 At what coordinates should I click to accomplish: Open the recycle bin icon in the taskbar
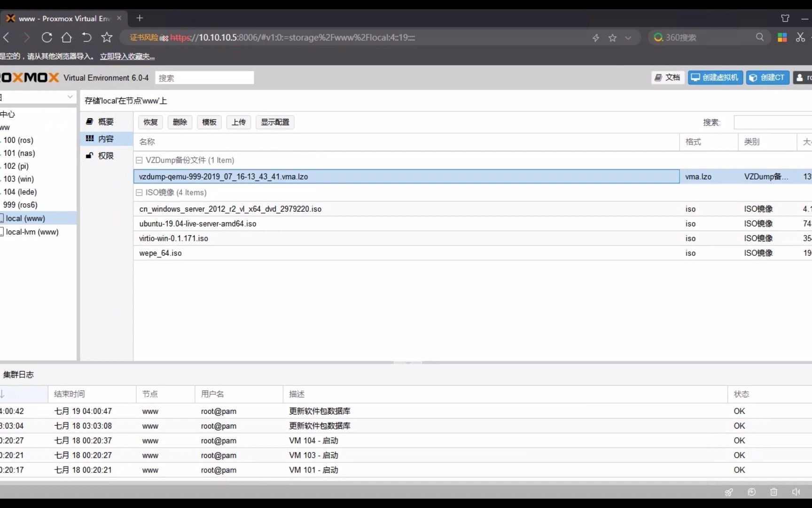773,492
